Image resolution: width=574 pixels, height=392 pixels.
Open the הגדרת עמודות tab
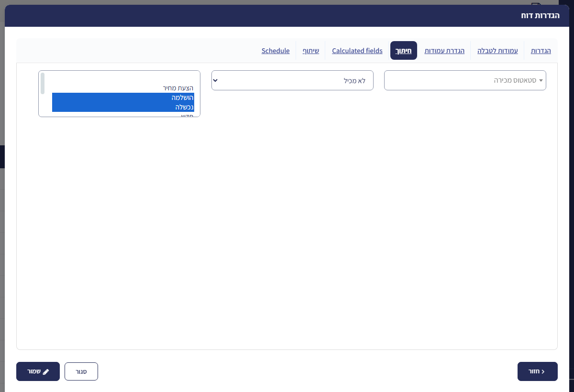point(444,51)
